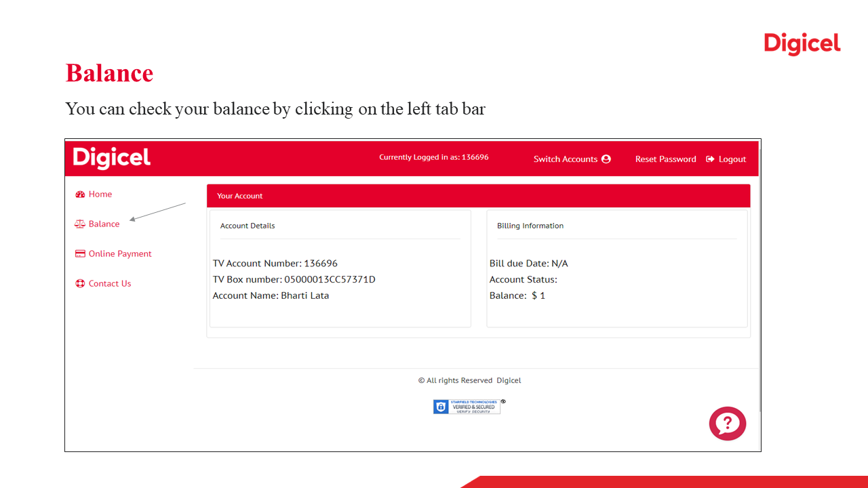868x488 pixels.
Task: Click the Account Details card heading
Action: (248, 226)
